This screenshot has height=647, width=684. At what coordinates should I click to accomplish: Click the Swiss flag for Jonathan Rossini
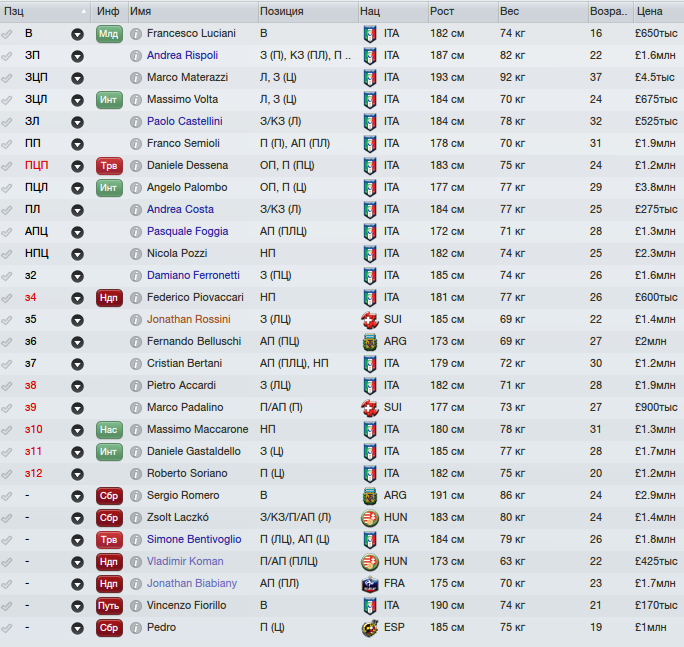tap(369, 319)
